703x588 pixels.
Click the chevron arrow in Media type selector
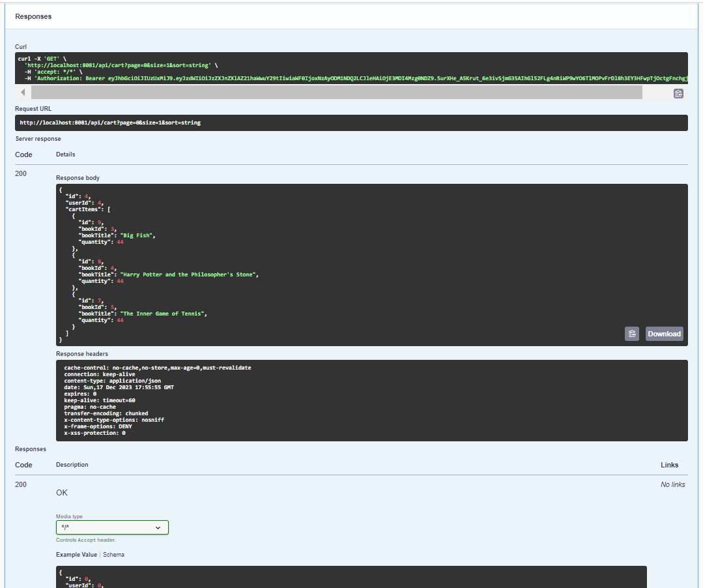(x=158, y=528)
